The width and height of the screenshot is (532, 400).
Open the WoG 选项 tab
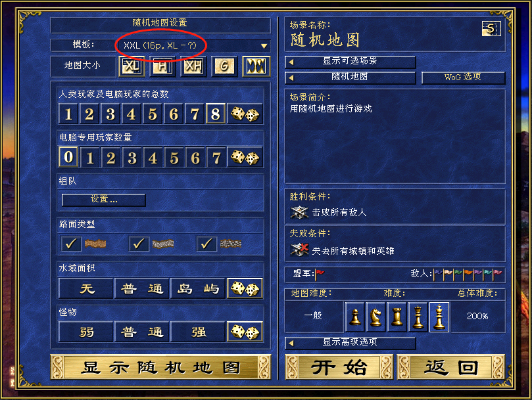tap(463, 78)
